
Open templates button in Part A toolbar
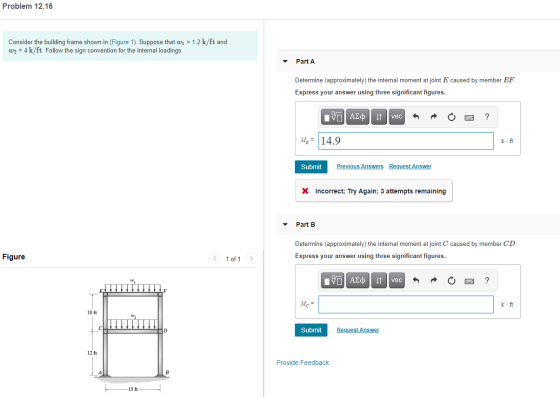(x=332, y=117)
